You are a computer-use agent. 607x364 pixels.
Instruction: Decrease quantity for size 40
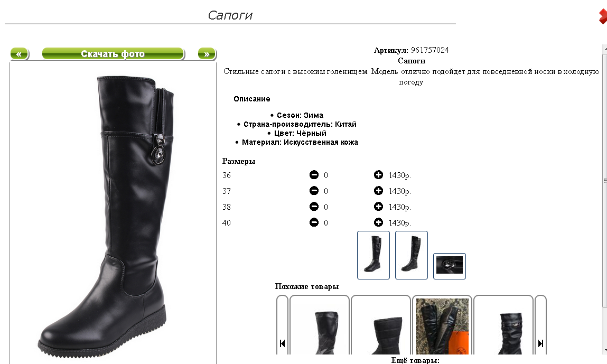314,222
